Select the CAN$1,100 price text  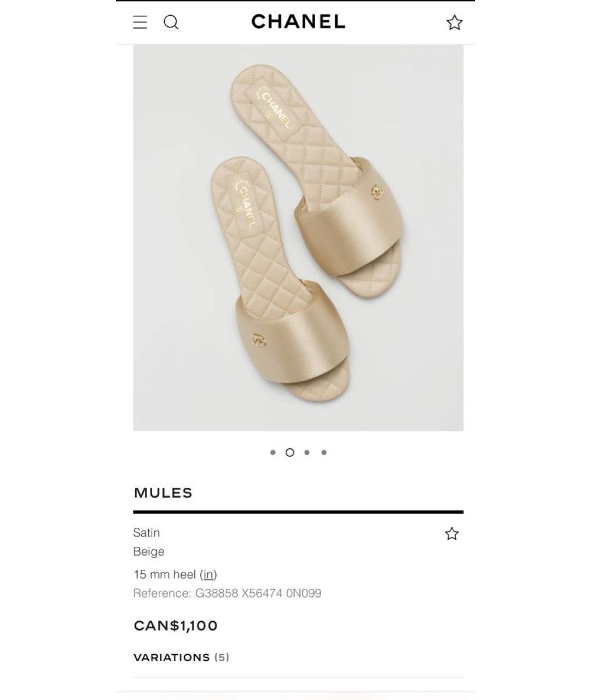point(176,626)
